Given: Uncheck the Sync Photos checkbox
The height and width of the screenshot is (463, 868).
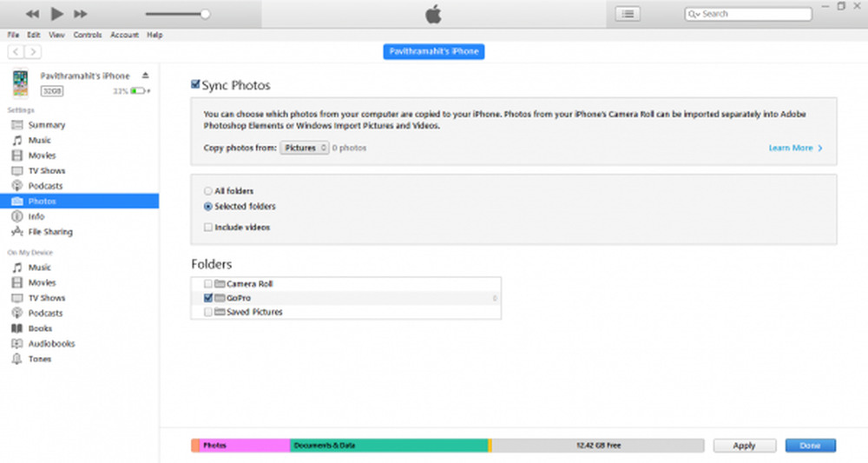Looking at the screenshot, I should click(196, 85).
